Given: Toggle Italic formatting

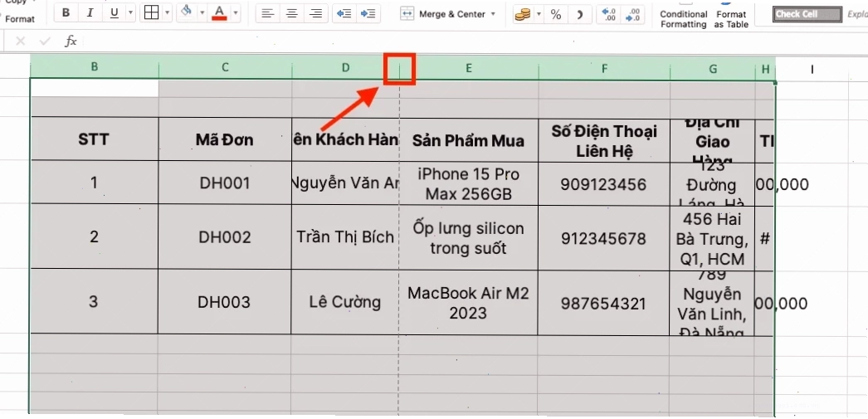Looking at the screenshot, I should pyautogui.click(x=90, y=13).
